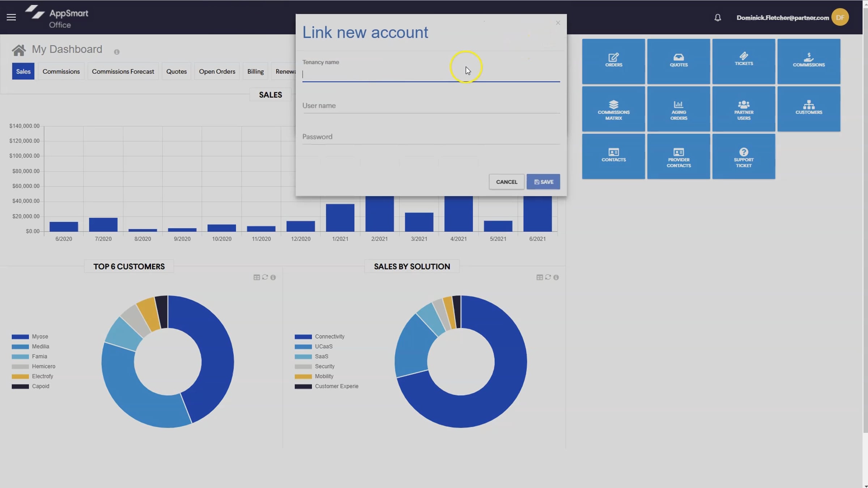Click the Cancel button in dialog

(x=506, y=182)
